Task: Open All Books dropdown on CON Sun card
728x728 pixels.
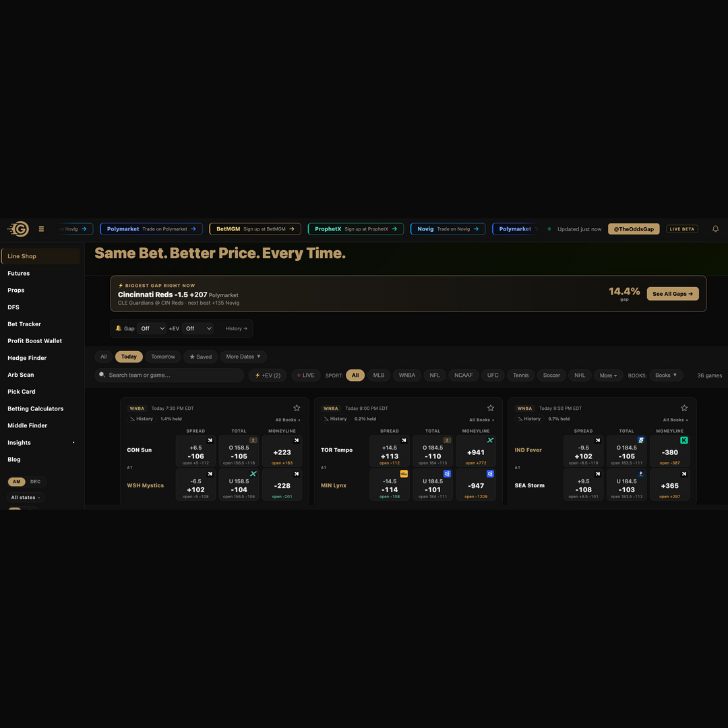Action: pyautogui.click(x=288, y=420)
